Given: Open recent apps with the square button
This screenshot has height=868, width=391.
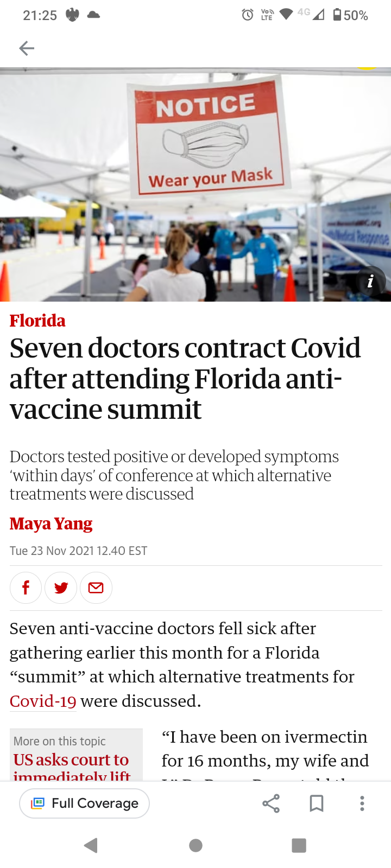Looking at the screenshot, I should pyautogui.click(x=298, y=845).
